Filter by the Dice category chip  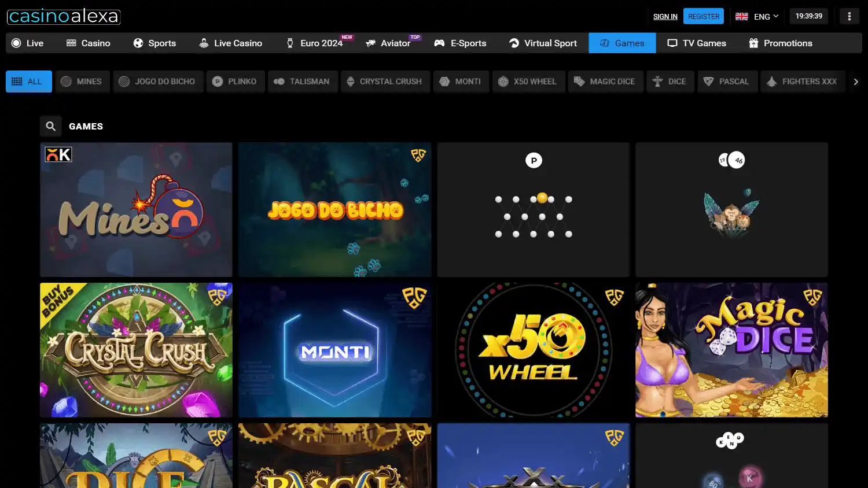(x=670, y=82)
